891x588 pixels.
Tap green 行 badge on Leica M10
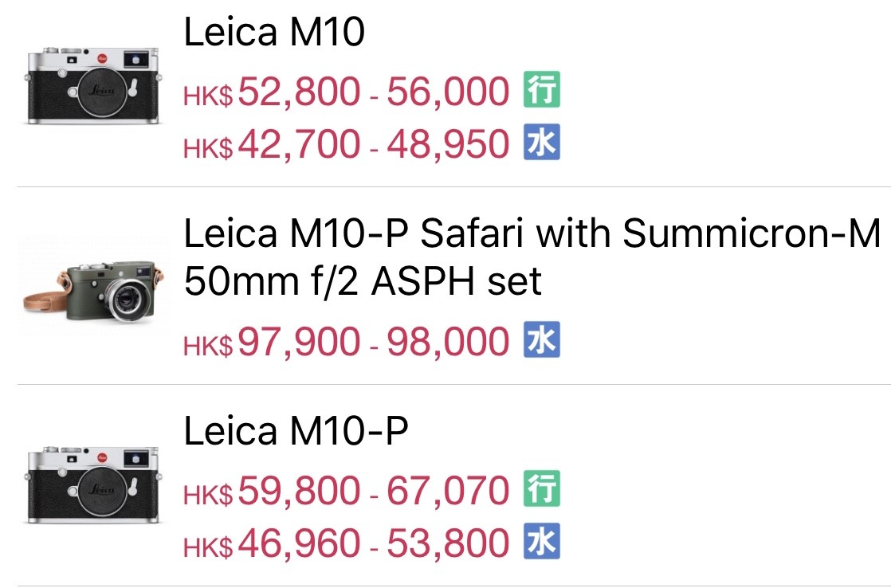point(541,90)
